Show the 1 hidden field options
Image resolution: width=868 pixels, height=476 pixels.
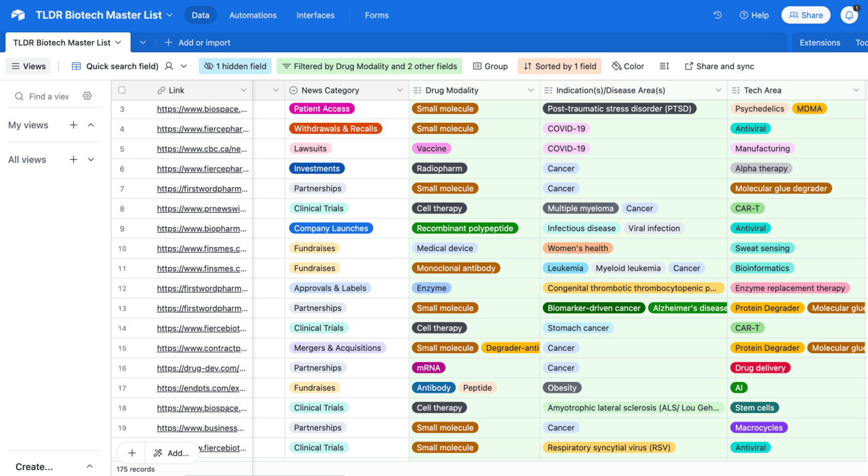point(235,66)
